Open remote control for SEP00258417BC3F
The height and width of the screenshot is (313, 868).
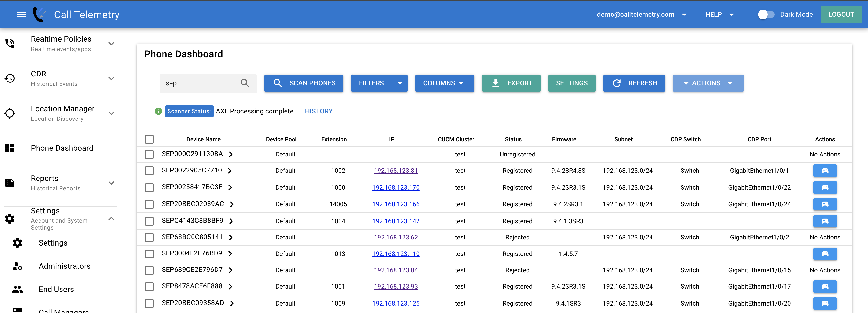click(825, 187)
